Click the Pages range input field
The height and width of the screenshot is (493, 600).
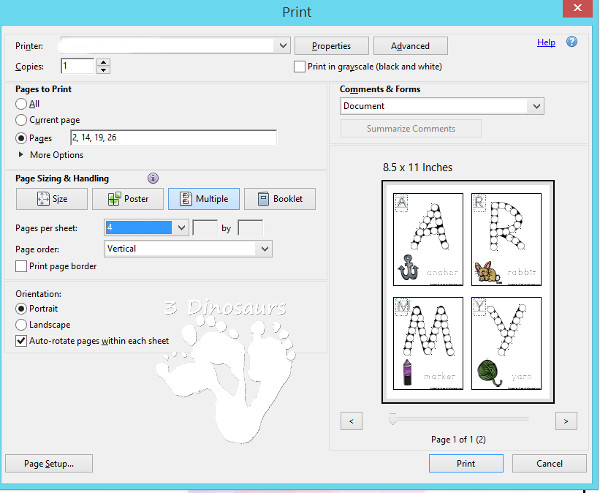(x=172, y=138)
